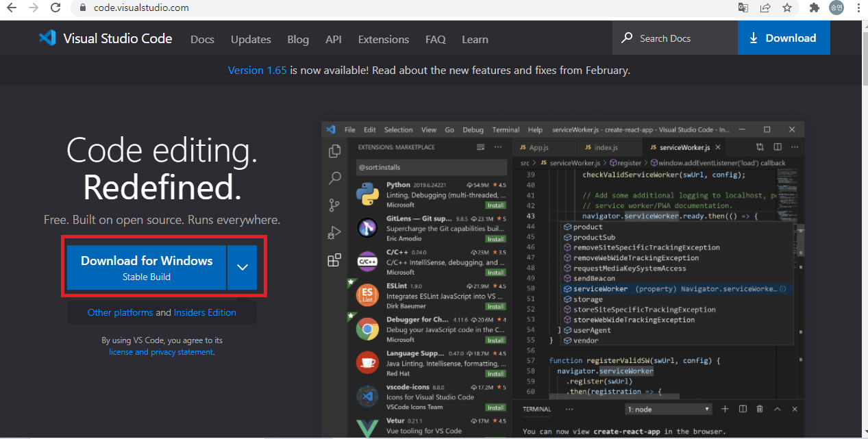Viewport: 868px width, 439px height.
Task: Open the Version 1.65 link
Action: [257, 70]
